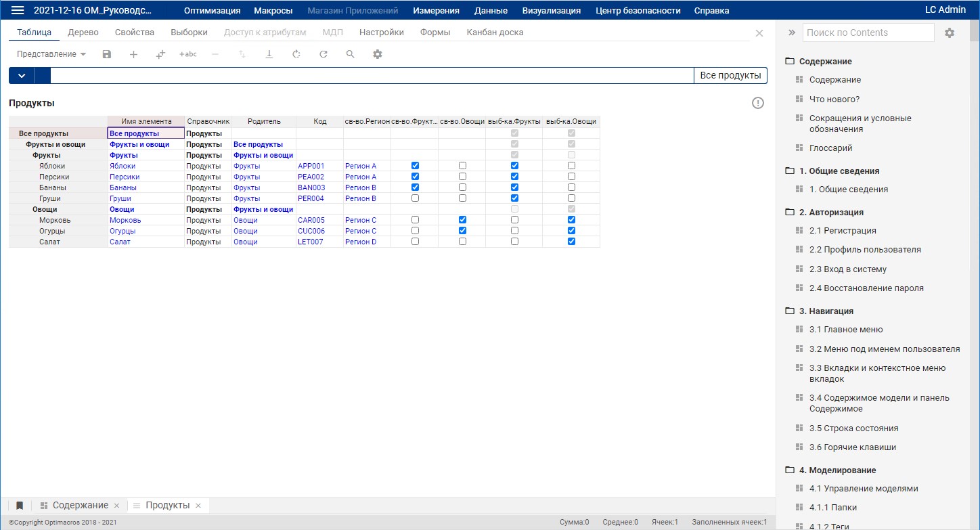Click folder icon beside 3. Навигация
Viewport: 980px width, 530px height.
(789, 311)
